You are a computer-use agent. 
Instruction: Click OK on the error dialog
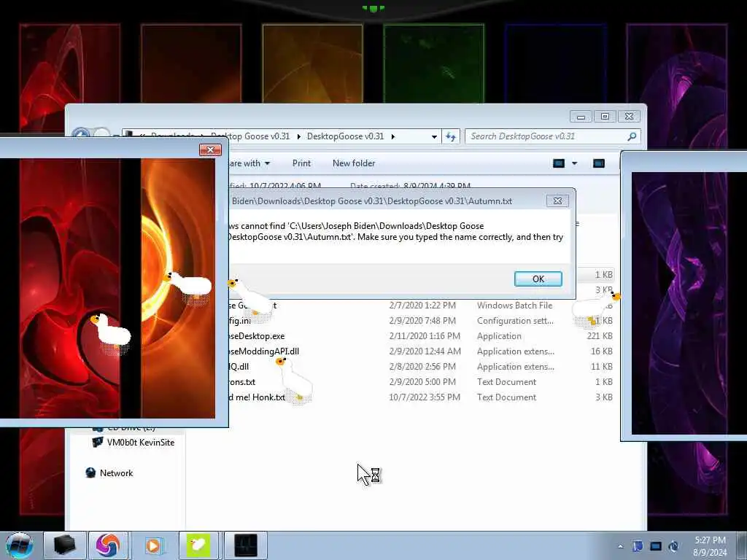click(x=538, y=279)
